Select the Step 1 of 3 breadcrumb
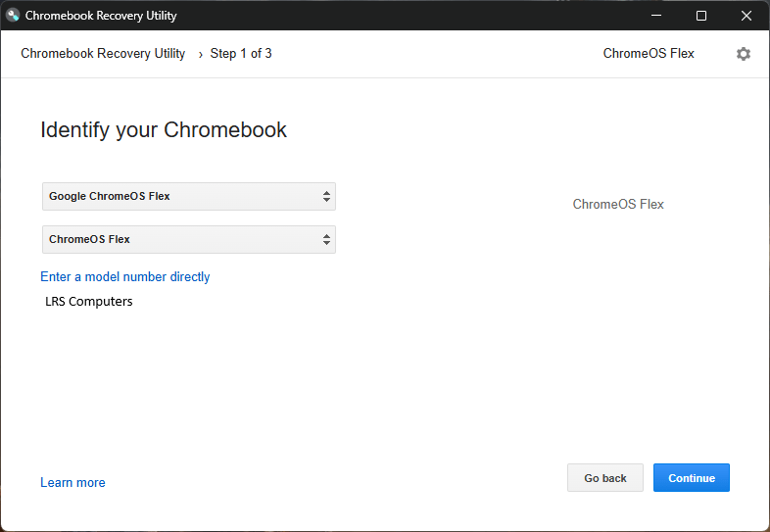The width and height of the screenshot is (770, 532). pyautogui.click(x=241, y=54)
